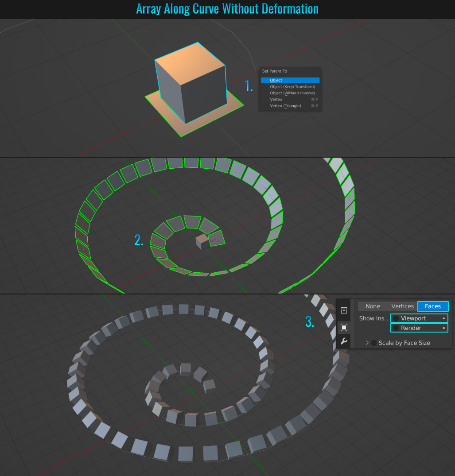Open the Modifiers wrench tab icon
The height and width of the screenshot is (476, 455).
344,341
